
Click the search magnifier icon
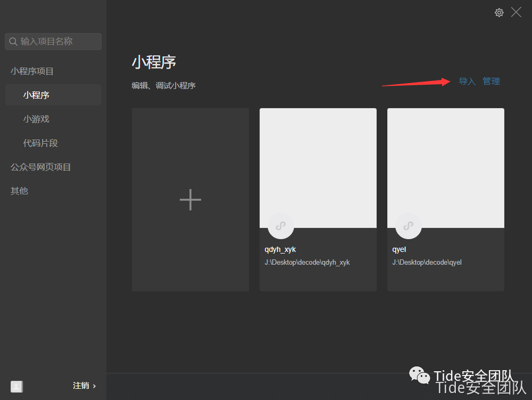[13, 42]
